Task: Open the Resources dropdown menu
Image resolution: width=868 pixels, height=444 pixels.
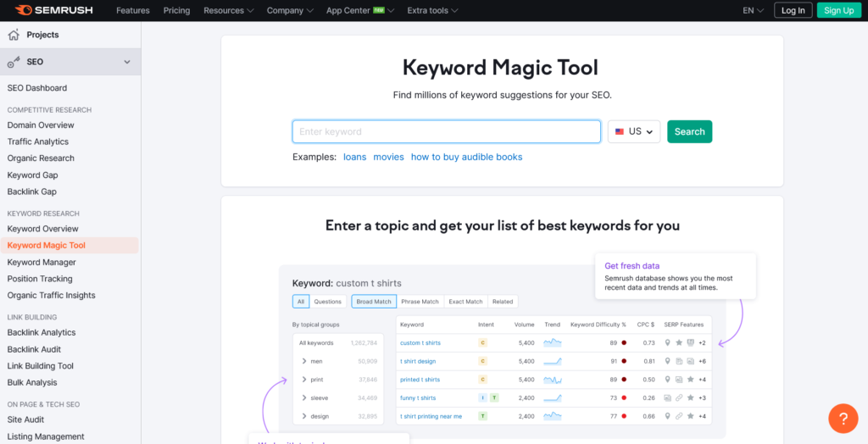Action: coord(229,10)
